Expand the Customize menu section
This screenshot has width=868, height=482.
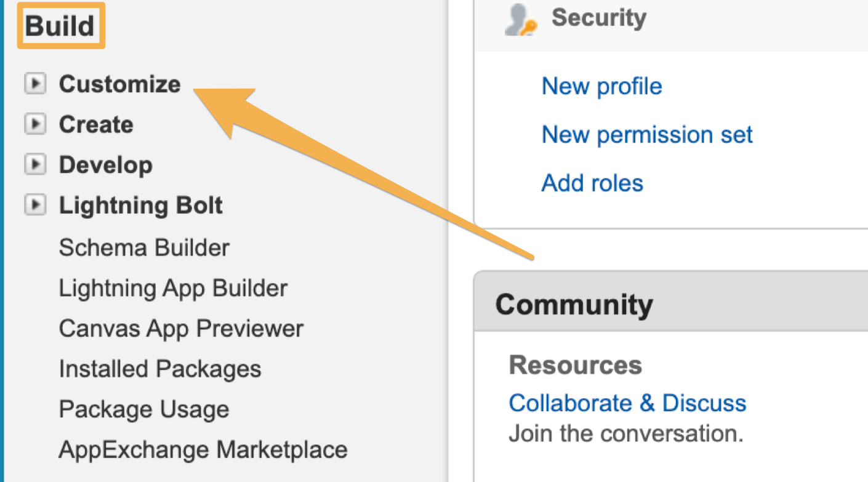coord(119,83)
